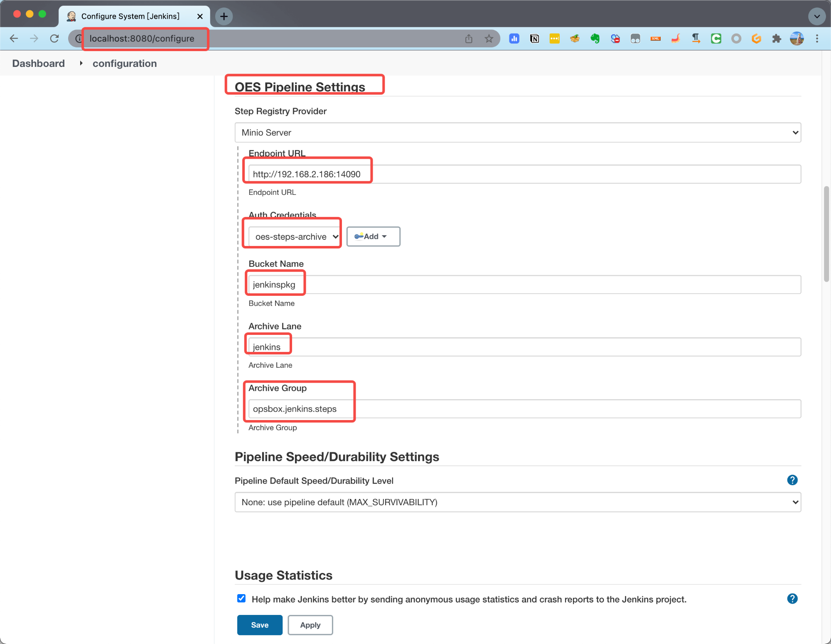Open help for Usage Statistics
Screen dimensions: 831x644
click(x=792, y=599)
